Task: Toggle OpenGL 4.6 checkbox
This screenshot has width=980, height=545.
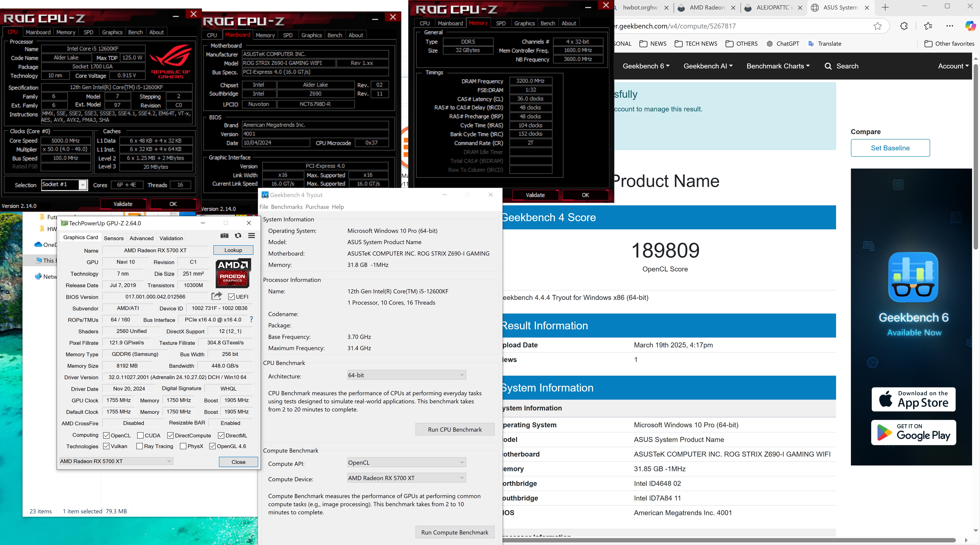Action: [212, 446]
